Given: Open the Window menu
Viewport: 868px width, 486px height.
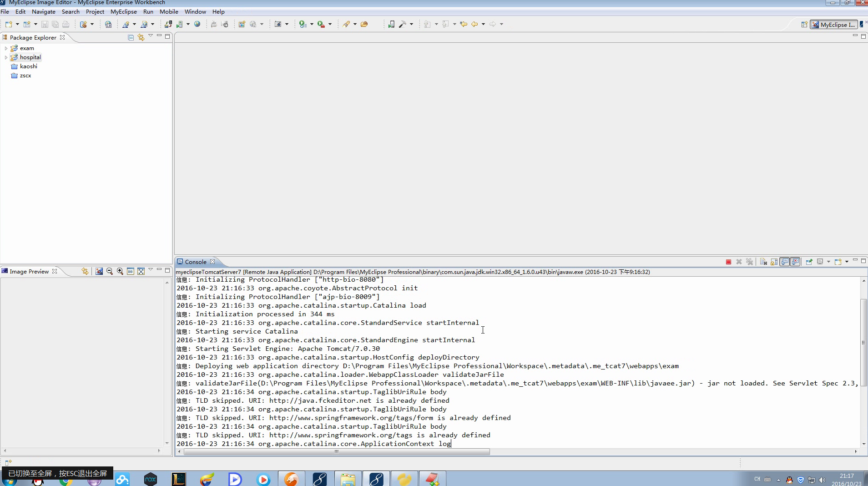Looking at the screenshot, I should [195, 11].
